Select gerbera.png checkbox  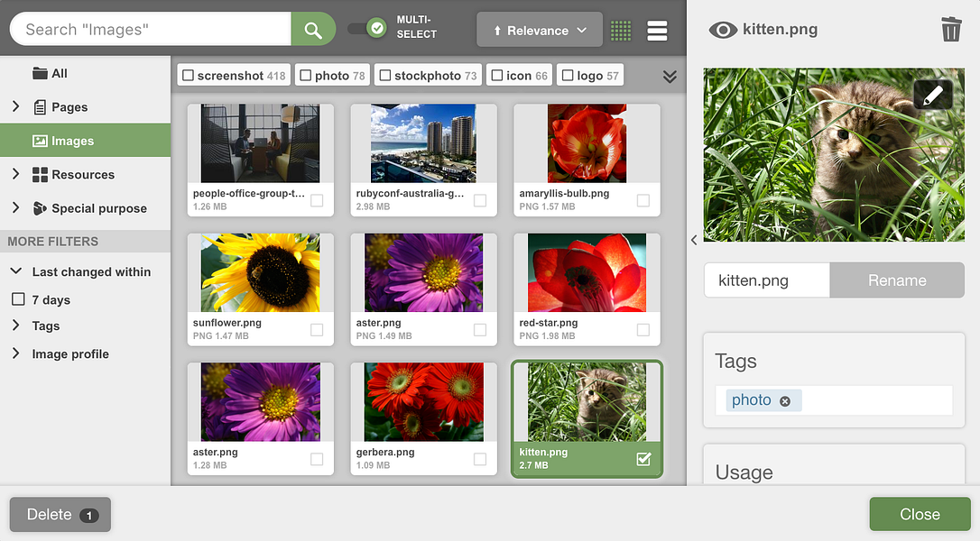coord(480,459)
